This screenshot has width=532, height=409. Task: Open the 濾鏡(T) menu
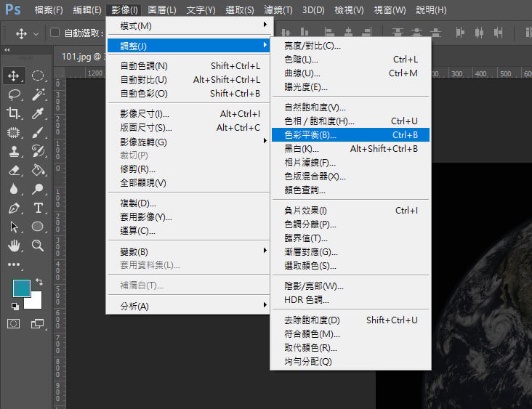point(278,10)
